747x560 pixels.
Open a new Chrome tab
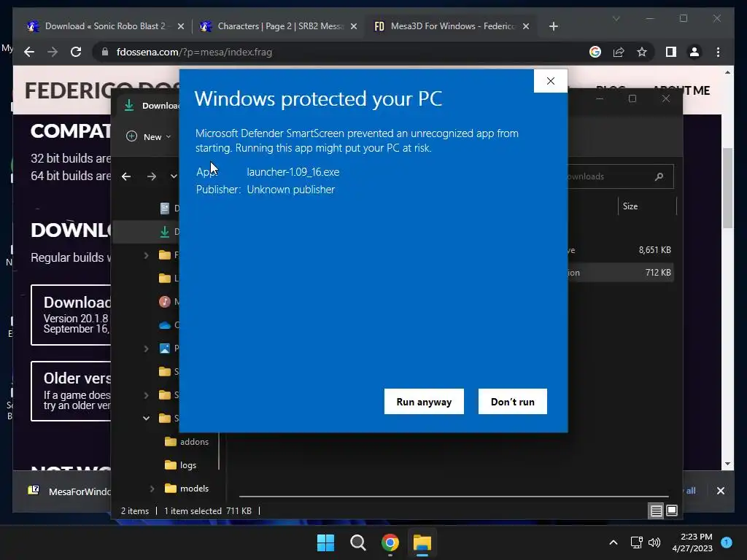553,26
